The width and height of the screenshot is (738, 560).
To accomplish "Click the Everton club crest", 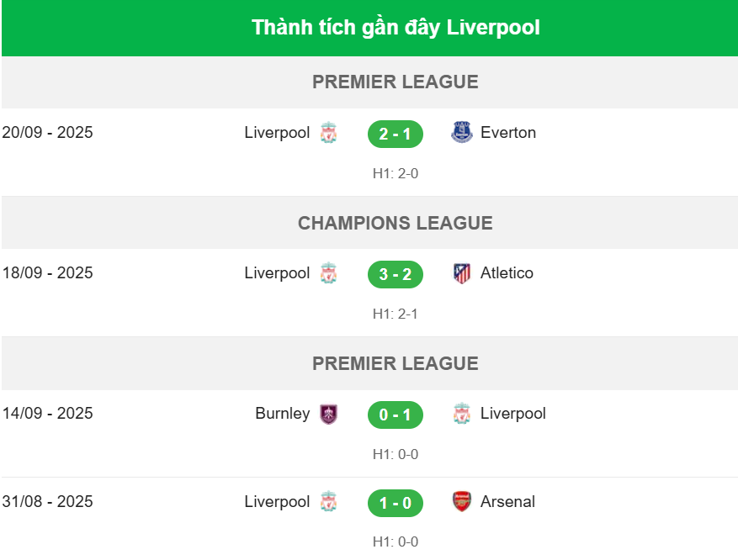I will [x=462, y=133].
